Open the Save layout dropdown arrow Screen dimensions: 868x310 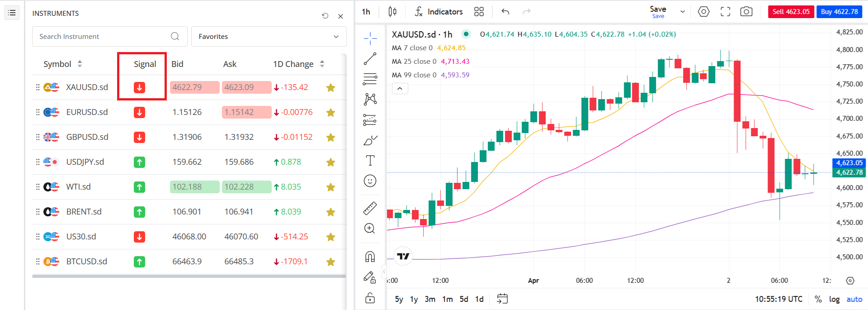pos(683,12)
